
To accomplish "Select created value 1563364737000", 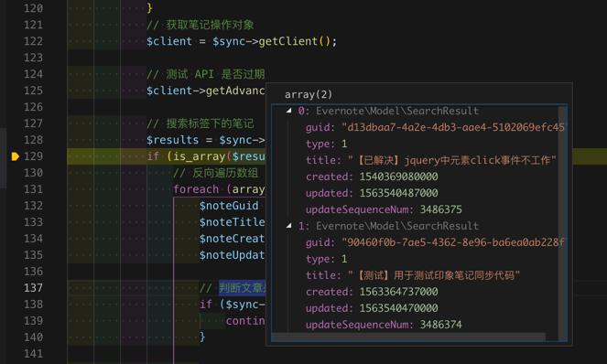I will point(399,292).
